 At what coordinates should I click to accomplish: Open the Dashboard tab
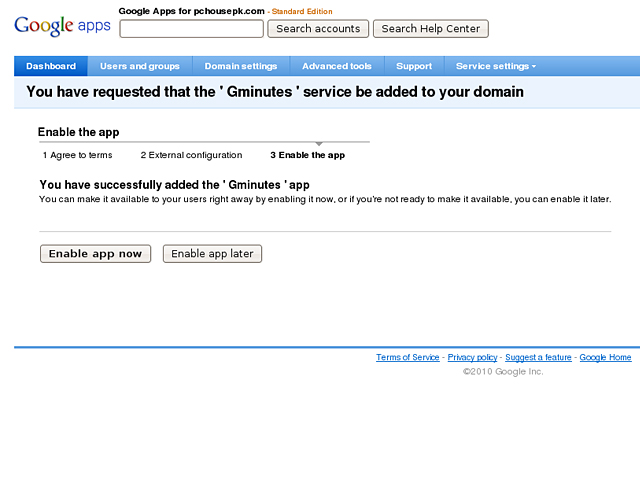51,66
